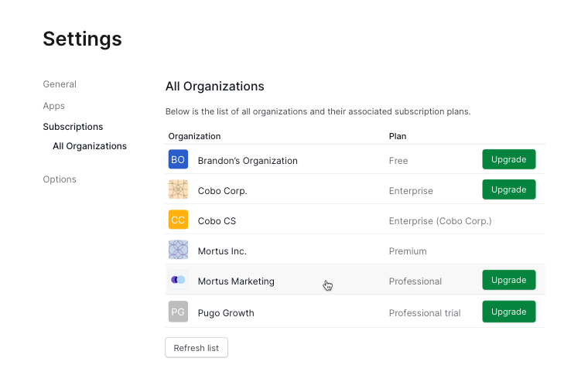
Task: Upgrade the Pugo Growth trial
Action: point(509,312)
